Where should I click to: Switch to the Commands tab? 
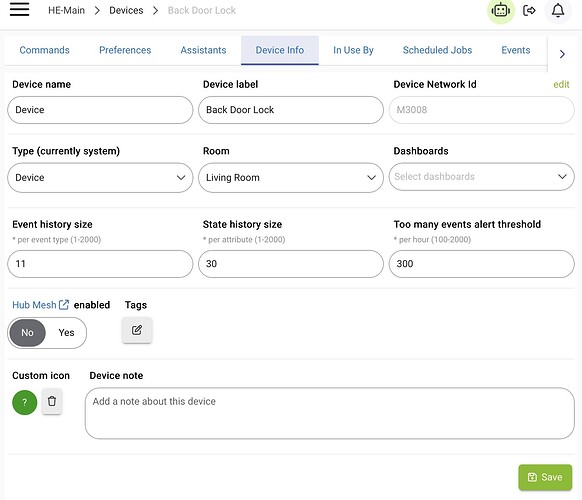(x=45, y=50)
